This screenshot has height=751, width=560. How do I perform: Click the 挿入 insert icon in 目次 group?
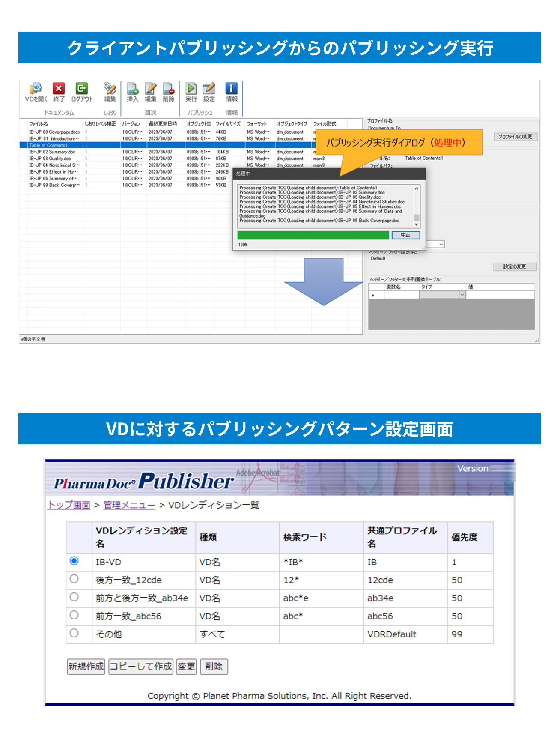click(132, 89)
